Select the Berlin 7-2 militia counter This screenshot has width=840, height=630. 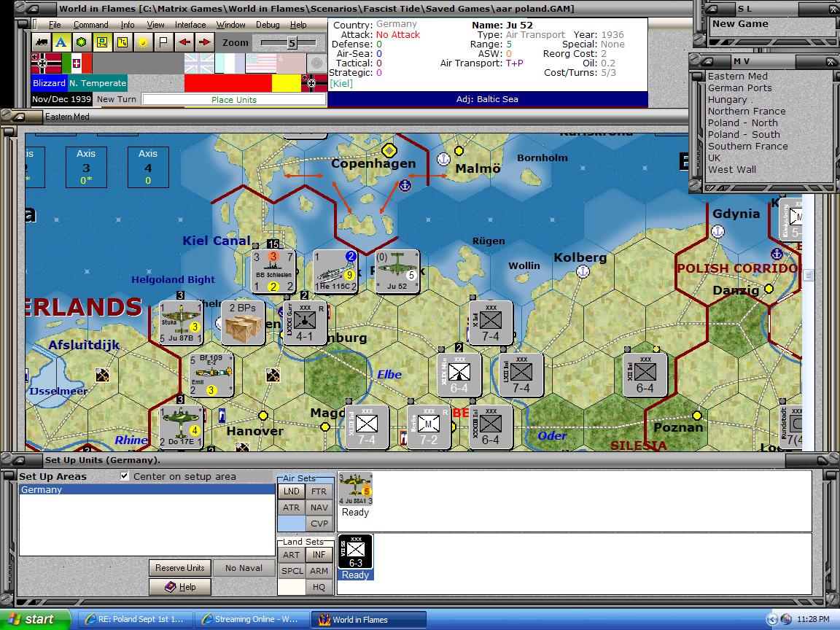pos(429,427)
